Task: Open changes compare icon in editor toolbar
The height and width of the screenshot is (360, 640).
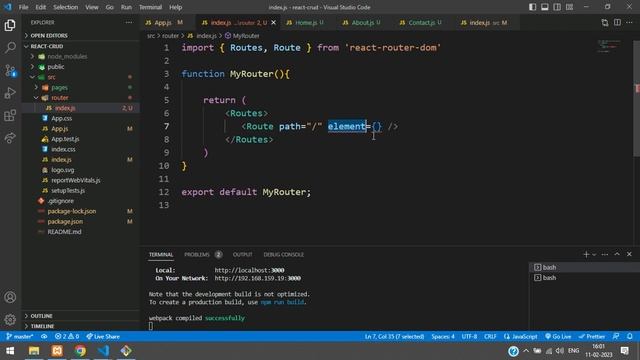Action: click(x=605, y=22)
